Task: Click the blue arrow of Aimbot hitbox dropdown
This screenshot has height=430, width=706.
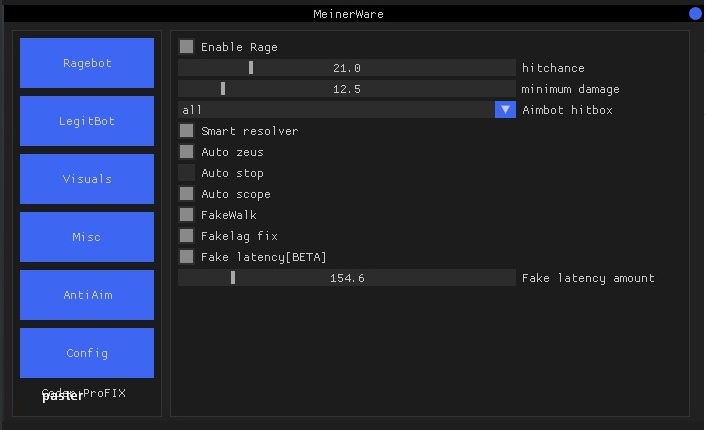Action: [x=505, y=110]
